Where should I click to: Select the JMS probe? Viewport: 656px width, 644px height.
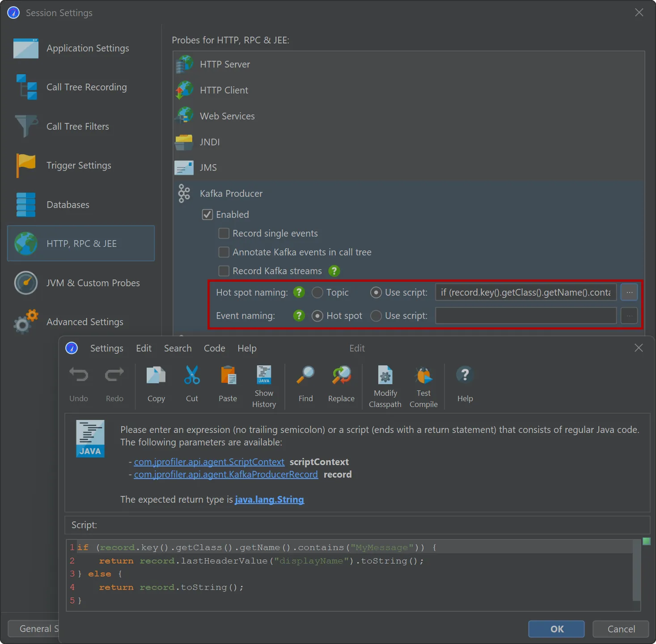coord(409,168)
